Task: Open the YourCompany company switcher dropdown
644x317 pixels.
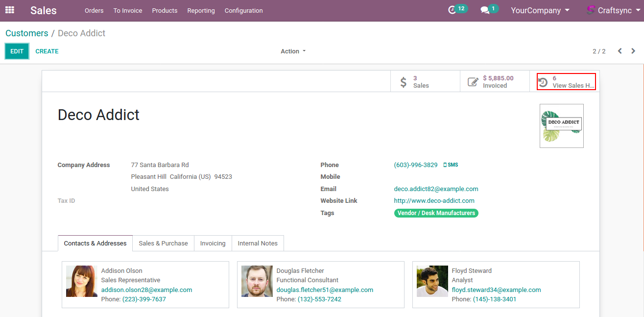Action: [540, 10]
